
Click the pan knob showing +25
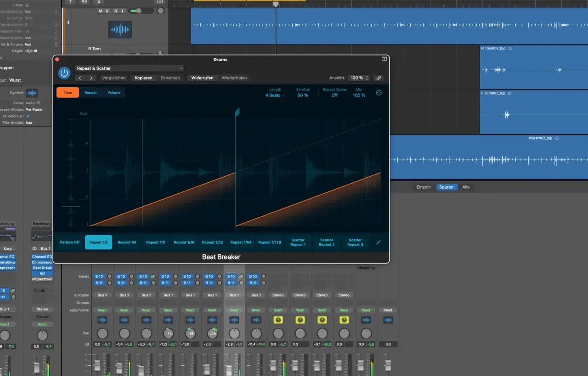[x=212, y=334]
